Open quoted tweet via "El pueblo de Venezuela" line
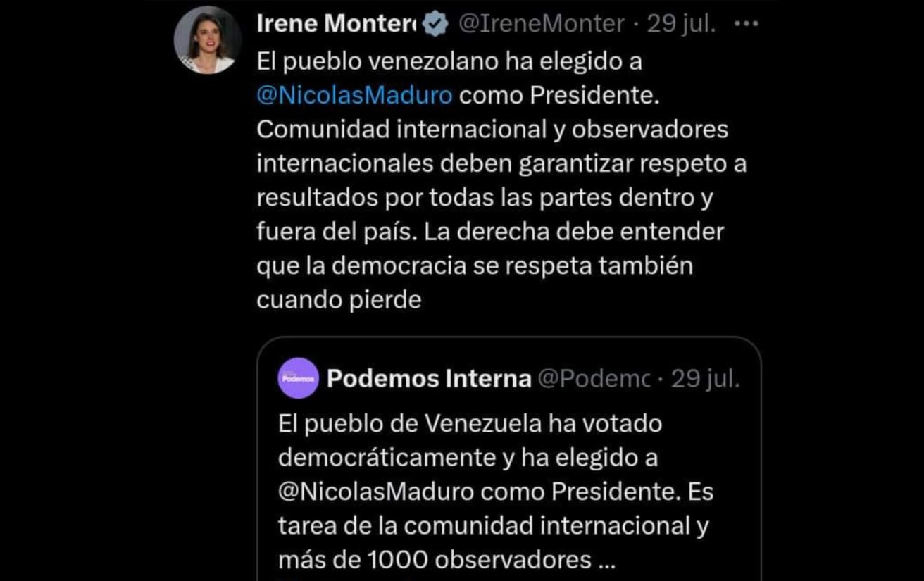The image size is (924, 581). [x=470, y=424]
